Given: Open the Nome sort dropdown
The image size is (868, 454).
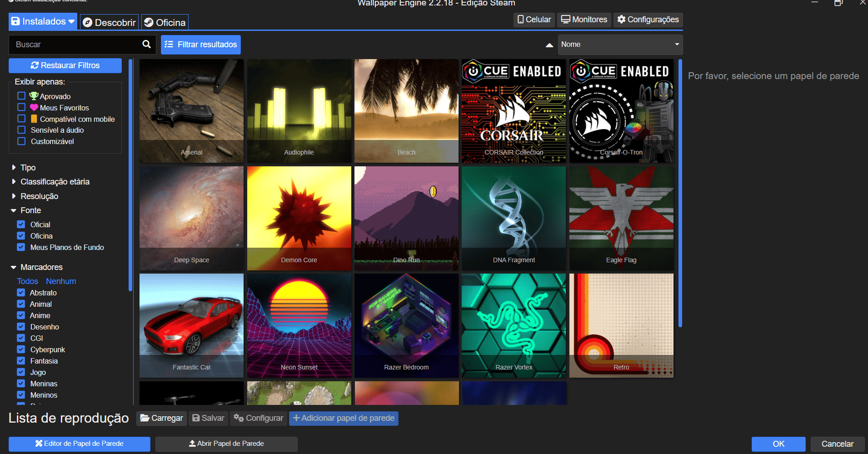Looking at the screenshot, I should 620,45.
